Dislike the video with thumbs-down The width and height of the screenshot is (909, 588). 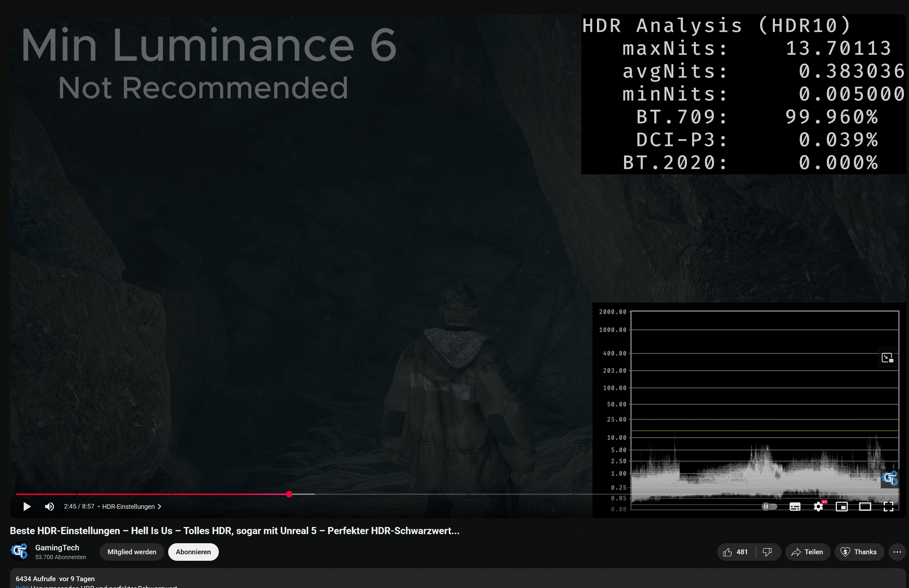point(767,552)
